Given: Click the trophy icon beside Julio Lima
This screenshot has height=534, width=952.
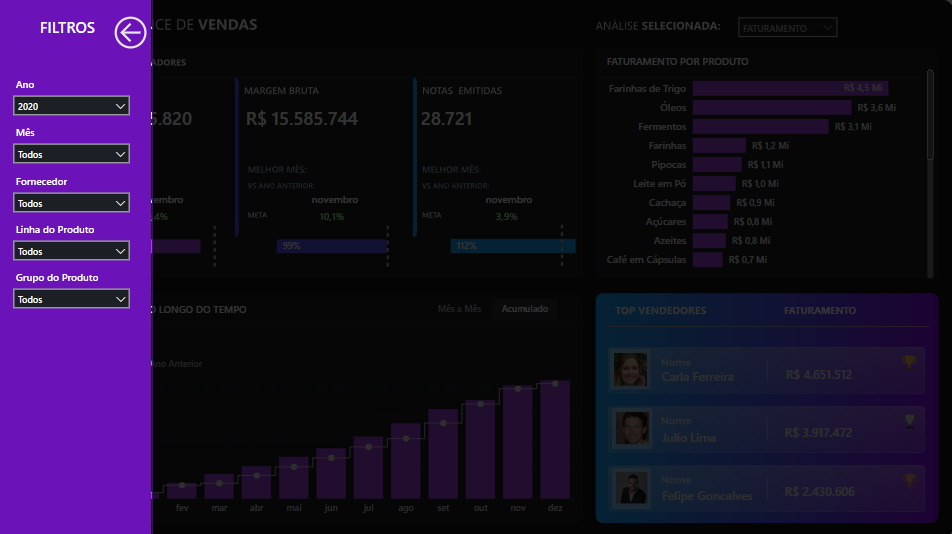Looking at the screenshot, I should click(908, 421).
